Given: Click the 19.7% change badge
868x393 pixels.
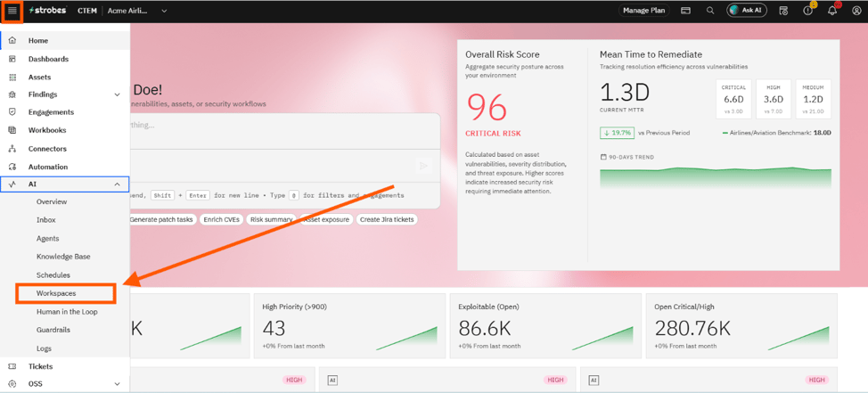Looking at the screenshot, I should (617, 133).
